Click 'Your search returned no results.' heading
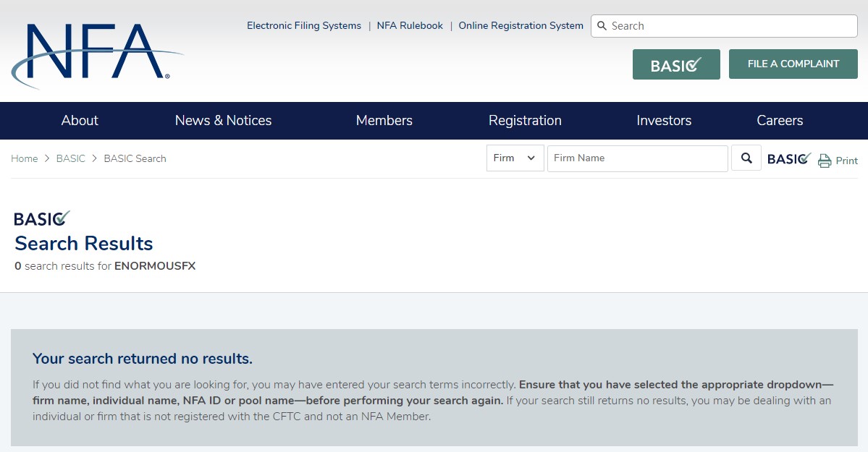This screenshot has width=868, height=452. [x=143, y=359]
